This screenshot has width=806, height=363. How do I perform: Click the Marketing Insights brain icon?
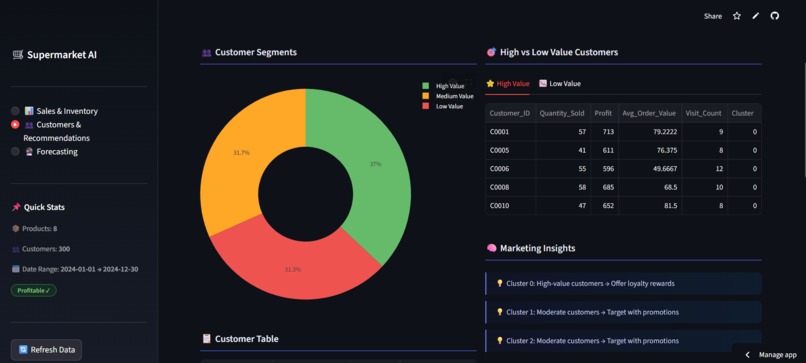point(491,248)
